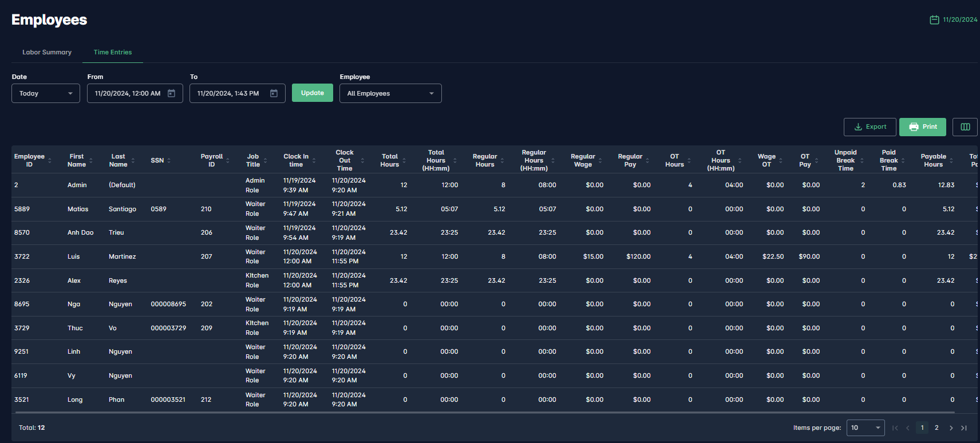The image size is (980, 443).
Task: Open the column chooser icon button
Action: (965, 127)
